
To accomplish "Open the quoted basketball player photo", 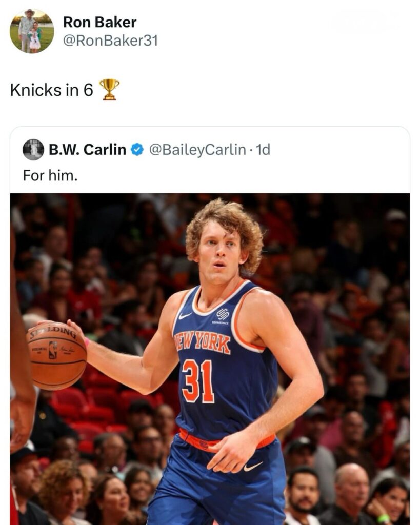I will click(210, 359).
